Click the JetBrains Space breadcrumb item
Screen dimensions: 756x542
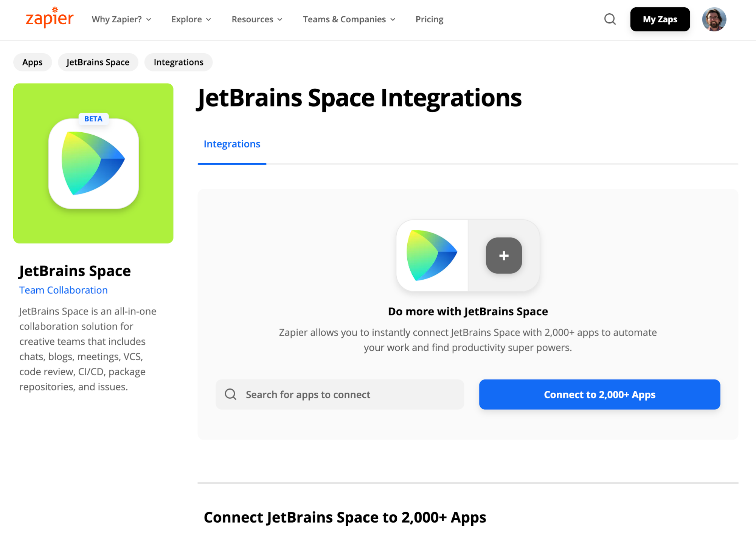click(x=98, y=62)
